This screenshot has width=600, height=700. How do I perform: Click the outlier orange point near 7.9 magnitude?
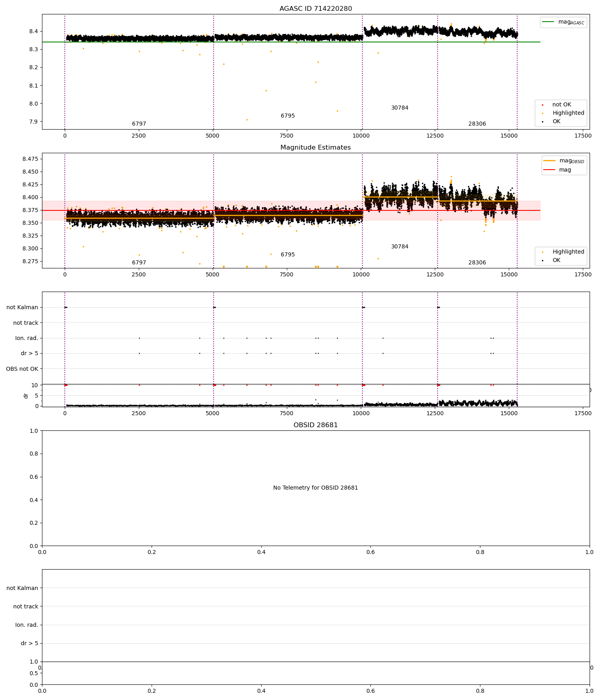(247, 120)
